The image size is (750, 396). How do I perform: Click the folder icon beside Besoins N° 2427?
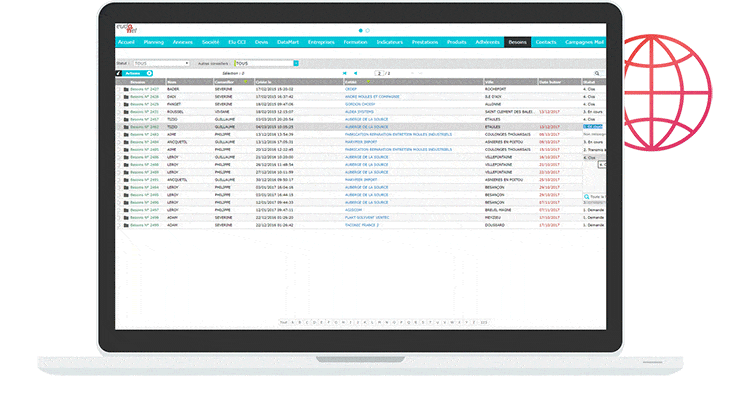126,89
